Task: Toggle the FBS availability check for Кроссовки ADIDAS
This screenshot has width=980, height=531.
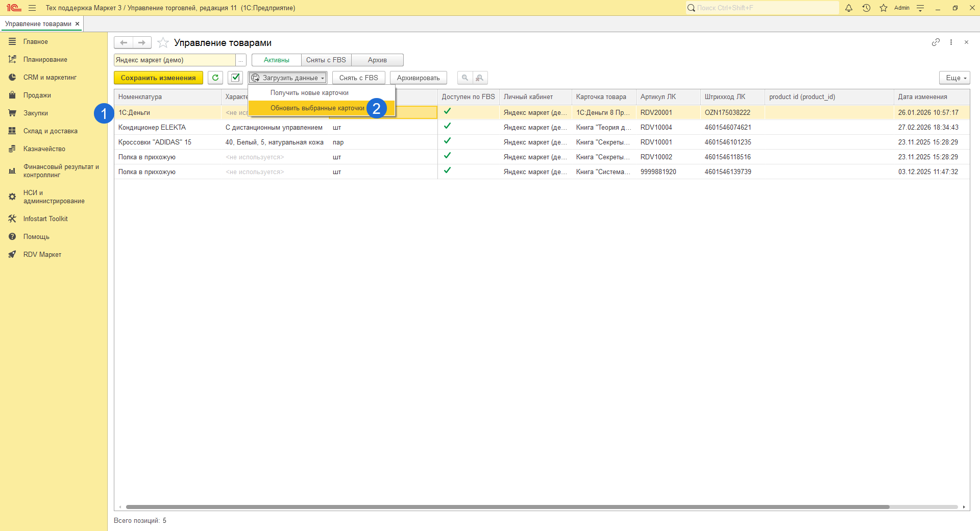Action: (447, 141)
